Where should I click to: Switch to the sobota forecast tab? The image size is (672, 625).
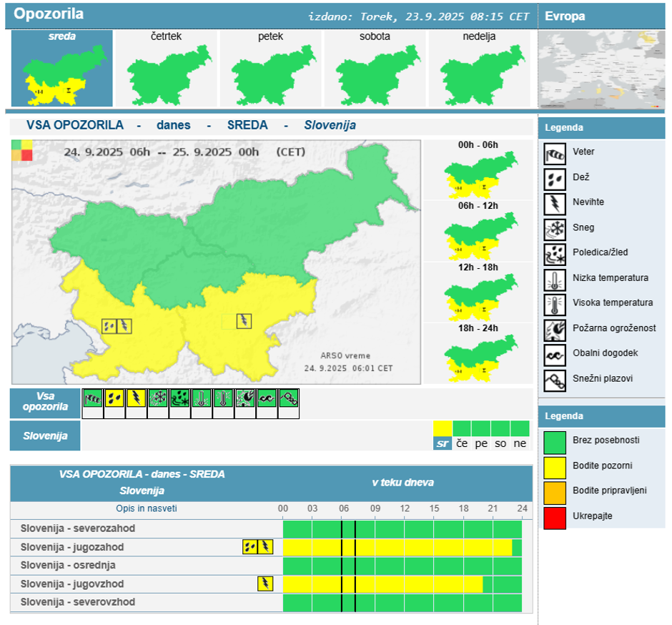[375, 69]
